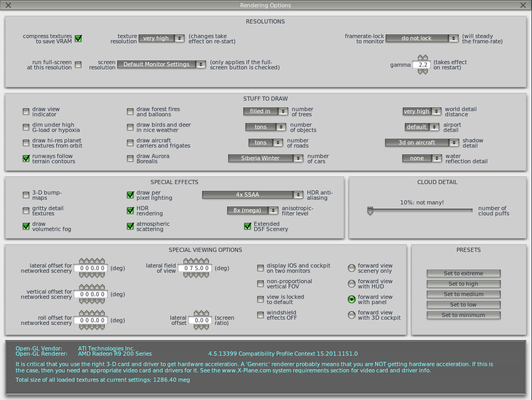Toggle atmospheric scattering checkbox

pos(130,226)
